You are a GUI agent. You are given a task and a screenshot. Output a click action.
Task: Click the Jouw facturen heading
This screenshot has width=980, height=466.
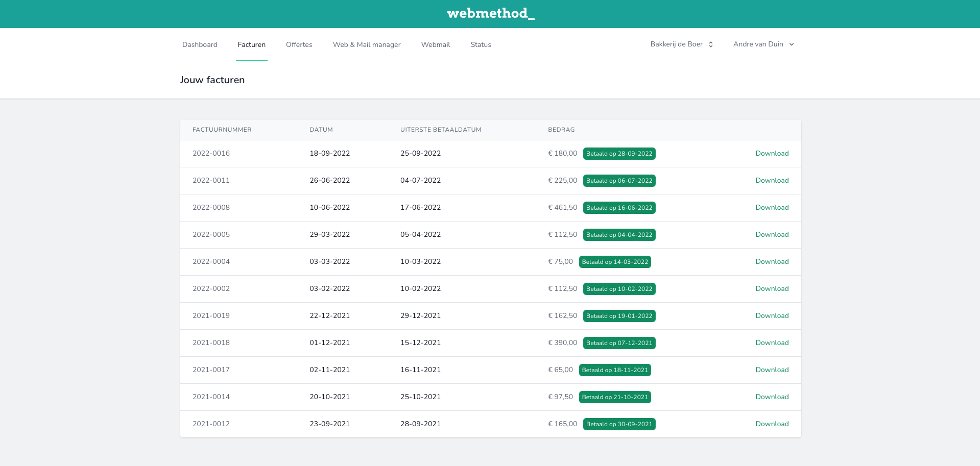(x=212, y=80)
